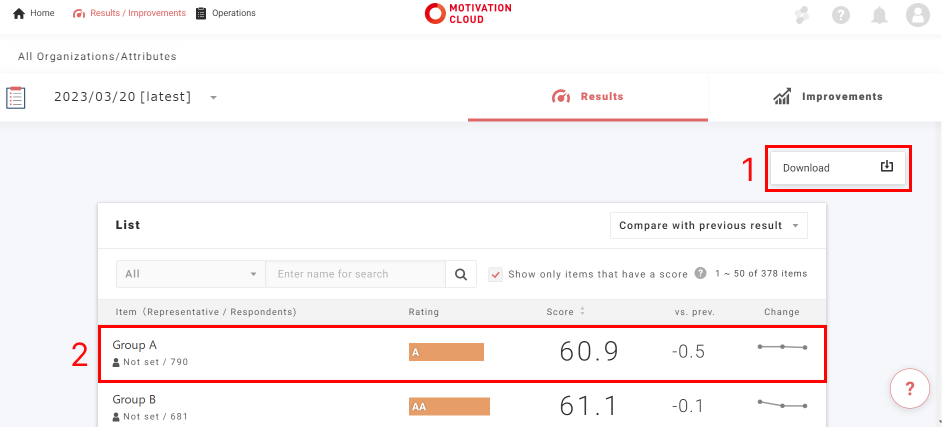The width and height of the screenshot is (942, 430).
Task: Sort the list by Score column
Action: (x=565, y=312)
